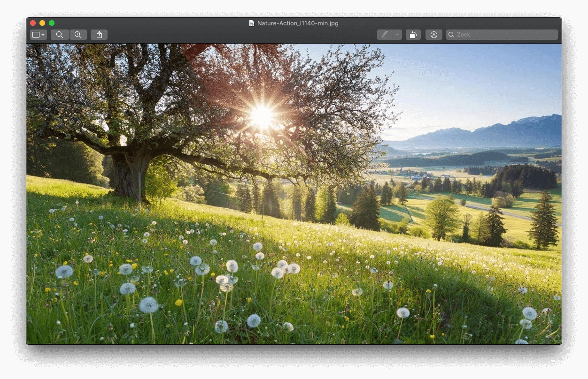This screenshot has height=379, width=588.
Task: Click into the Zoek search field
Action: [x=505, y=35]
